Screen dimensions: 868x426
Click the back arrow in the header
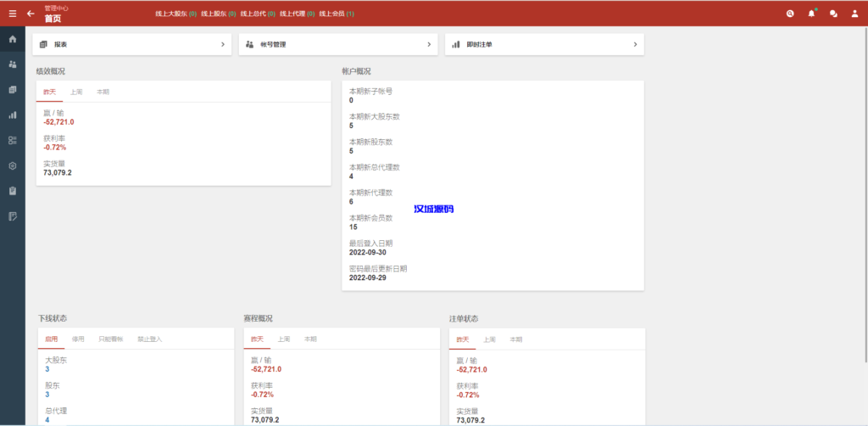31,14
